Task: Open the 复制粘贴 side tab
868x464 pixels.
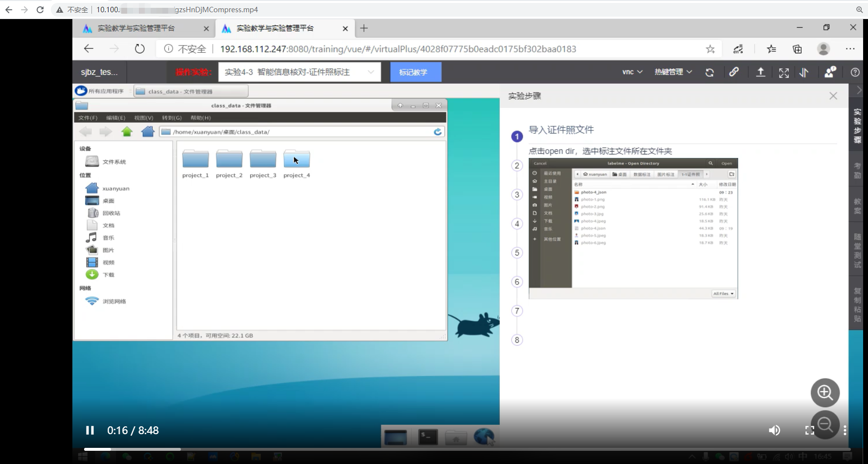Action: pos(857,305)
